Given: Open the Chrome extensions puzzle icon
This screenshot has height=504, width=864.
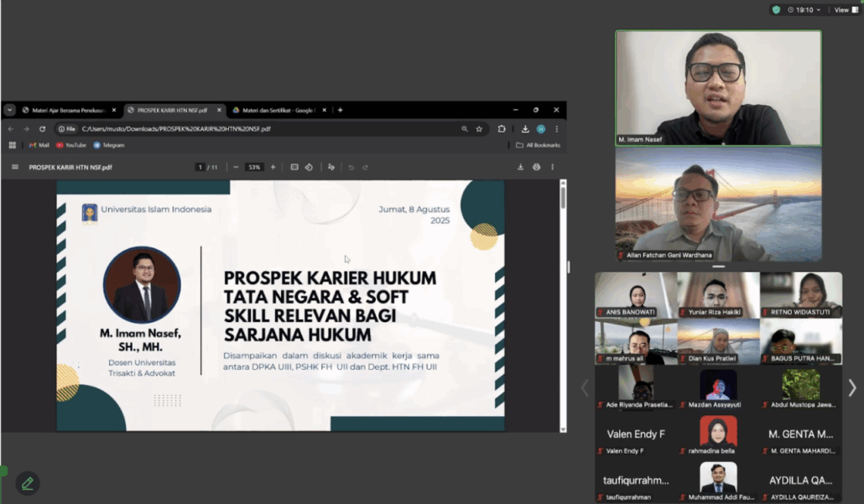Looking at the screenshot, I should [x=502, y=129].
